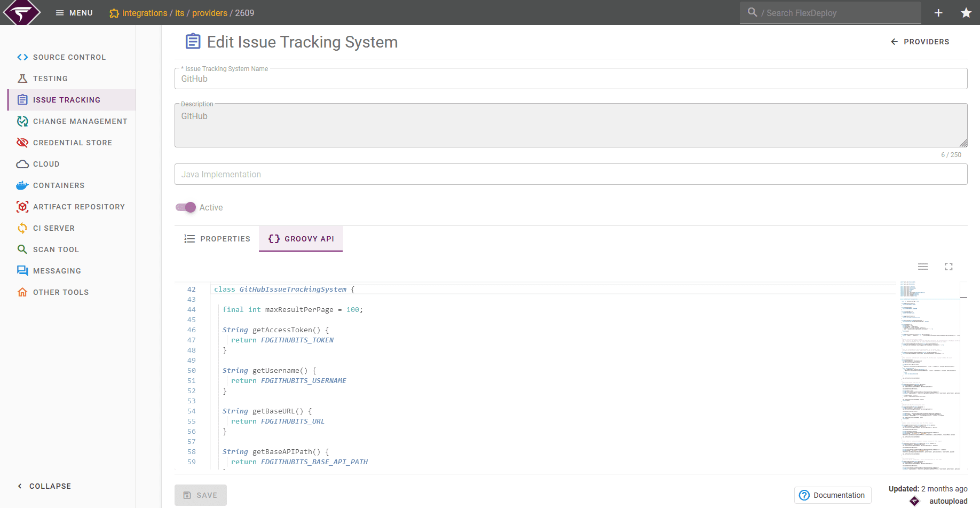Click code line 55 FDGITHUBITS_URL

[x=293, y=421]
